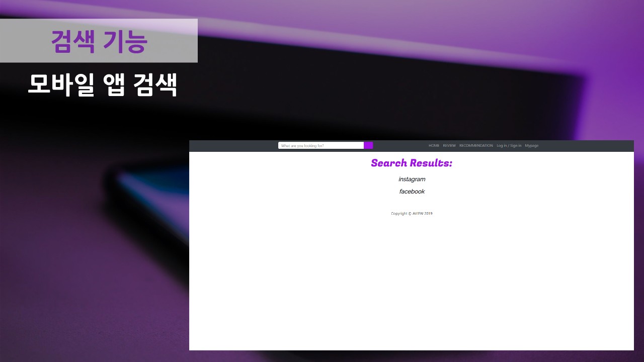Screen dimensions: 644x362
Task: Click the '검색 기능' title banner
Action: pos(99,41)
